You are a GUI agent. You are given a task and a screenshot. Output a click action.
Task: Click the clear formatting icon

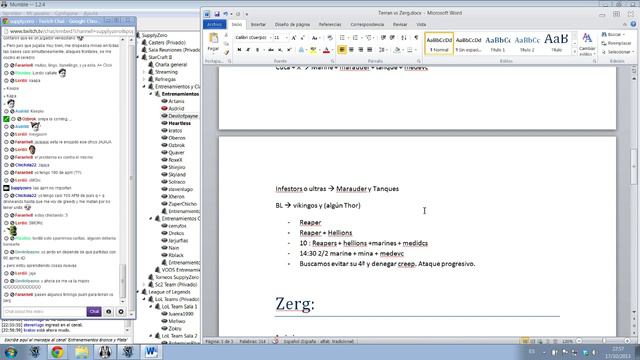click(330, 38)
